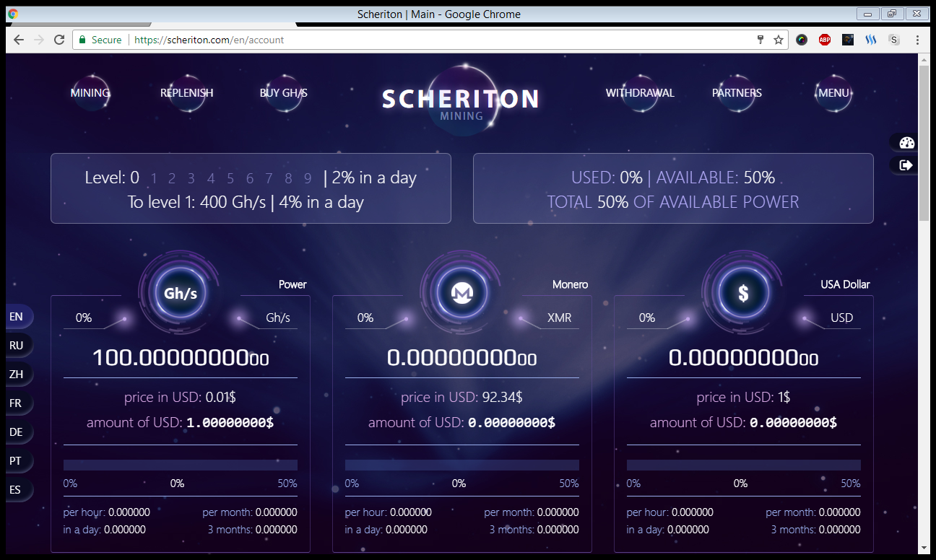Go to BUY GH/S page
Image resolution: width=936 pixels, height=560 pixels.
[284, 93]
